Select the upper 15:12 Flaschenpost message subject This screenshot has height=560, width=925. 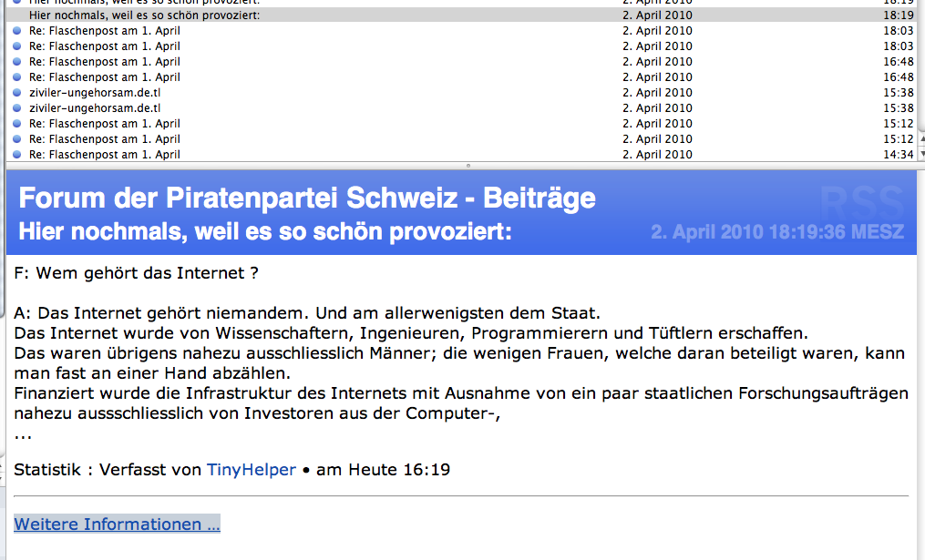104,124
